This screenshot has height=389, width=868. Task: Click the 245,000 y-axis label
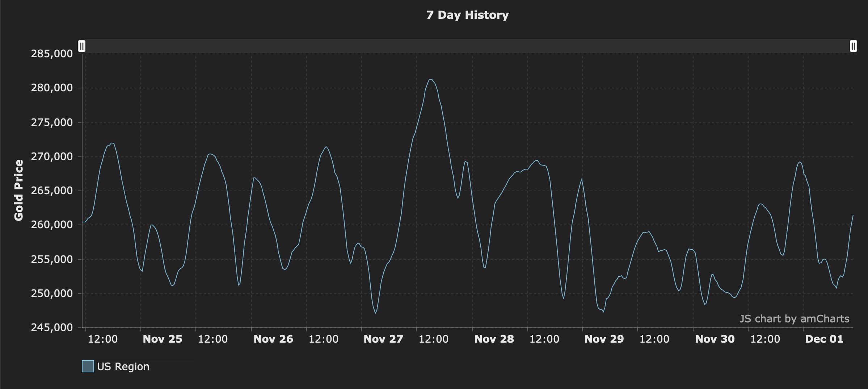52,327
